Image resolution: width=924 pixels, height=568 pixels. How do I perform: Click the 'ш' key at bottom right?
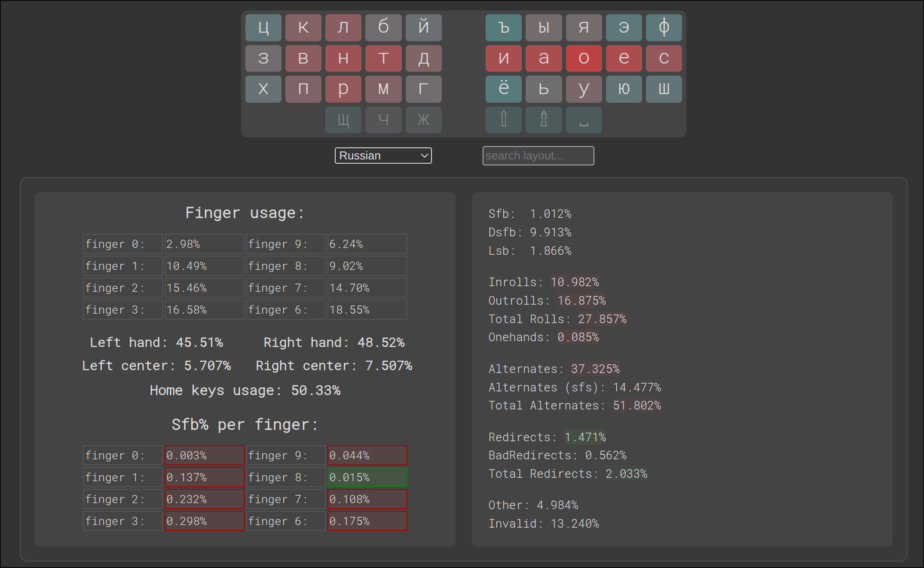664,89
